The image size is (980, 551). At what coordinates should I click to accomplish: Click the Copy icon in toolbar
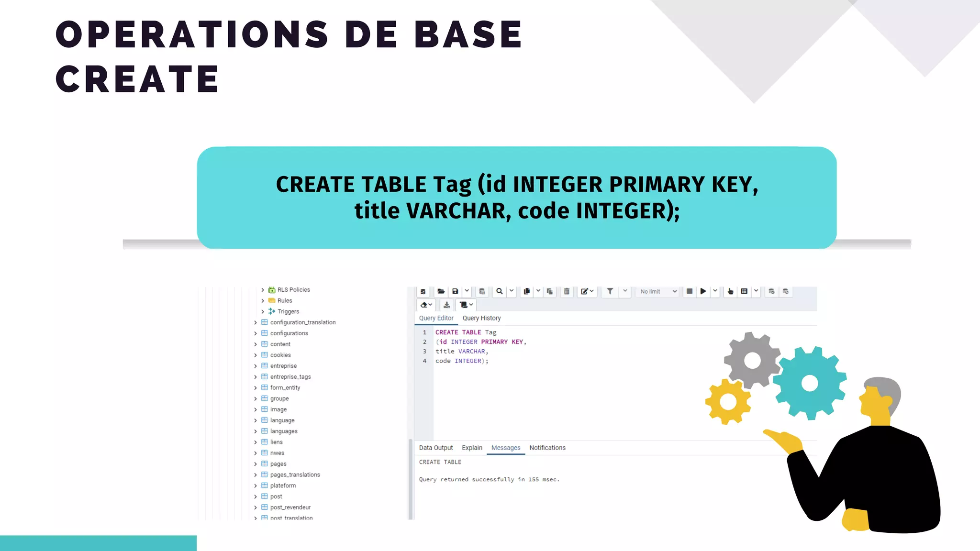[526, 291]
